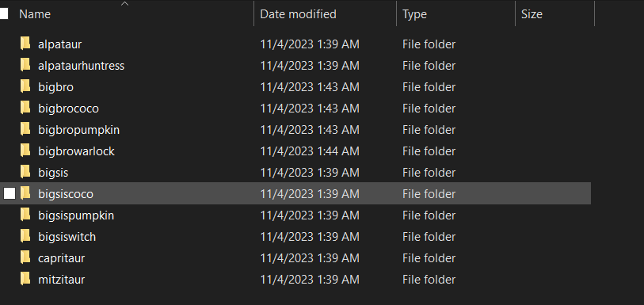Click the capritaur folder icon
The image size is (644, 305).
pyautogui.click(x=25, y=257)
